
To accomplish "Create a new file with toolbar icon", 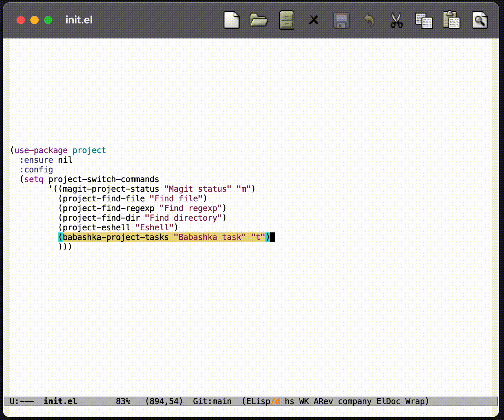I will (x=231, y=20).
